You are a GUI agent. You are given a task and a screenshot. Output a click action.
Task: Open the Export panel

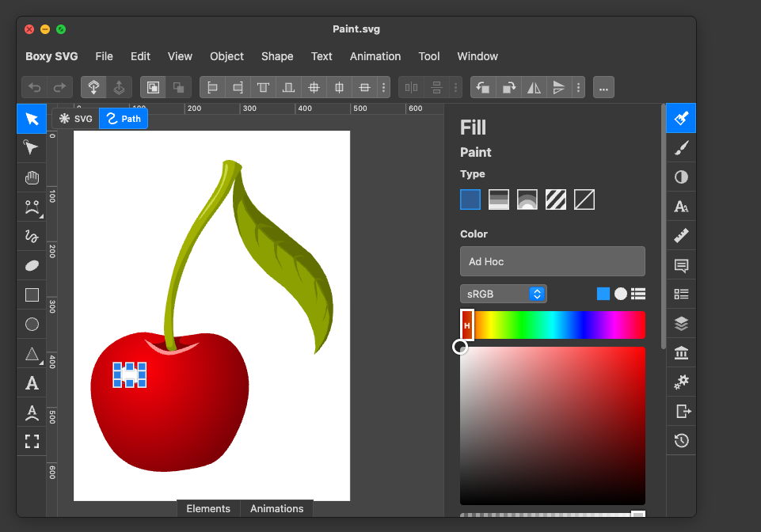click(x=680, y=411)
